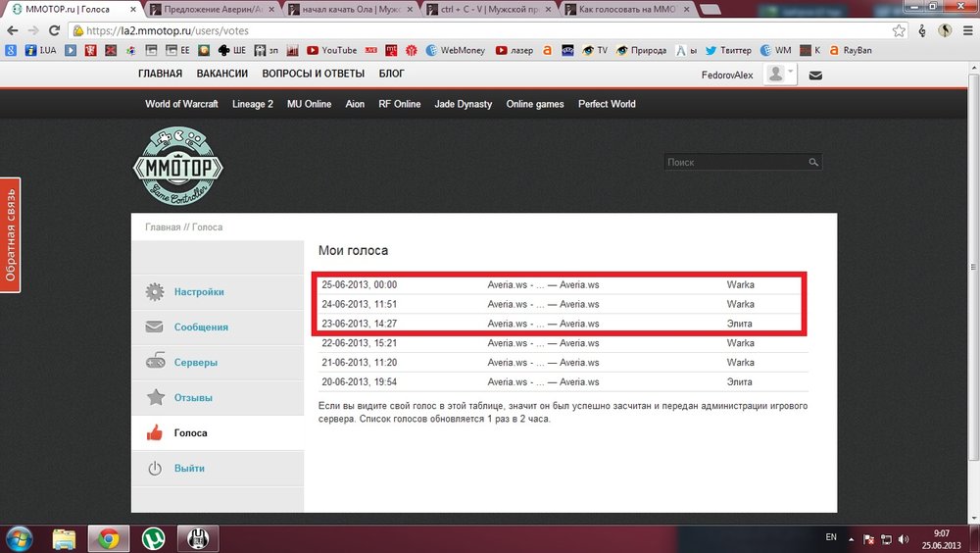980x553 pixels.
Task: Click the Поиск search field
Action: pyautogui.click(x=735, y=163)
